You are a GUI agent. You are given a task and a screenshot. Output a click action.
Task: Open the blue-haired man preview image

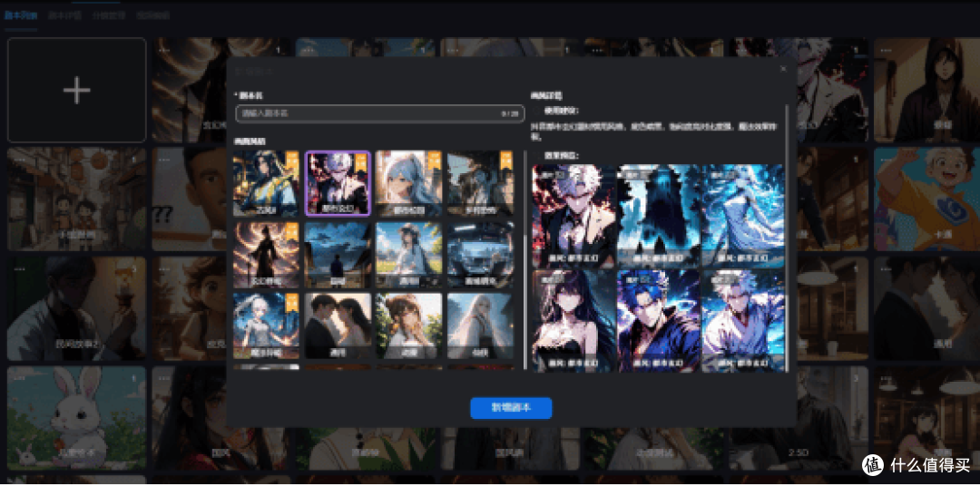pos(658,321)
